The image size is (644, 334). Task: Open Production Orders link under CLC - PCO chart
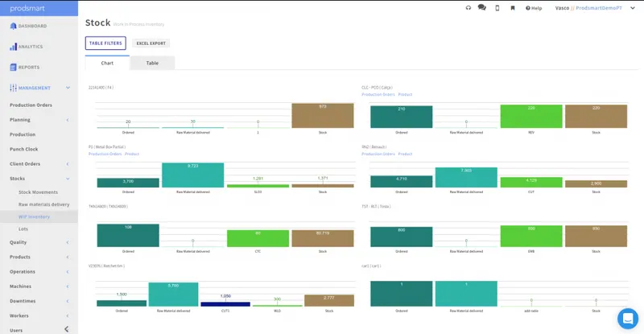pos(378,94)
